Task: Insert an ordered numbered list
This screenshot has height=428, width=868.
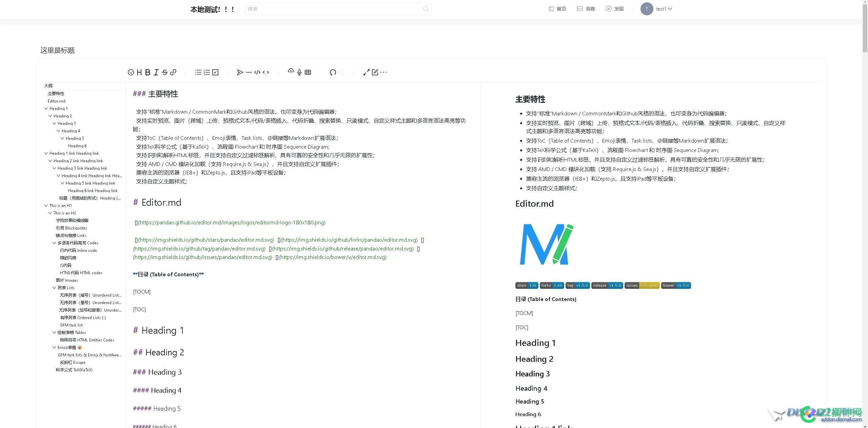Action: pyautogui.click(x=207, y=72)
